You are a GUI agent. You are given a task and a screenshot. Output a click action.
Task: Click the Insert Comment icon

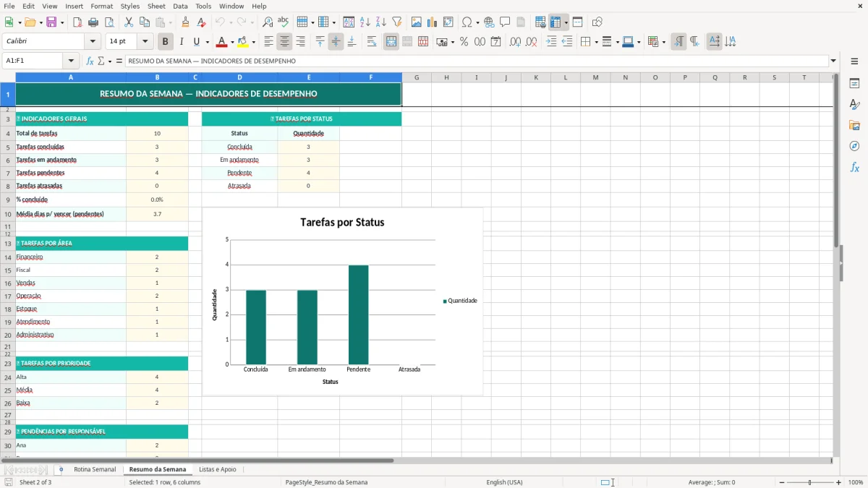505,22
